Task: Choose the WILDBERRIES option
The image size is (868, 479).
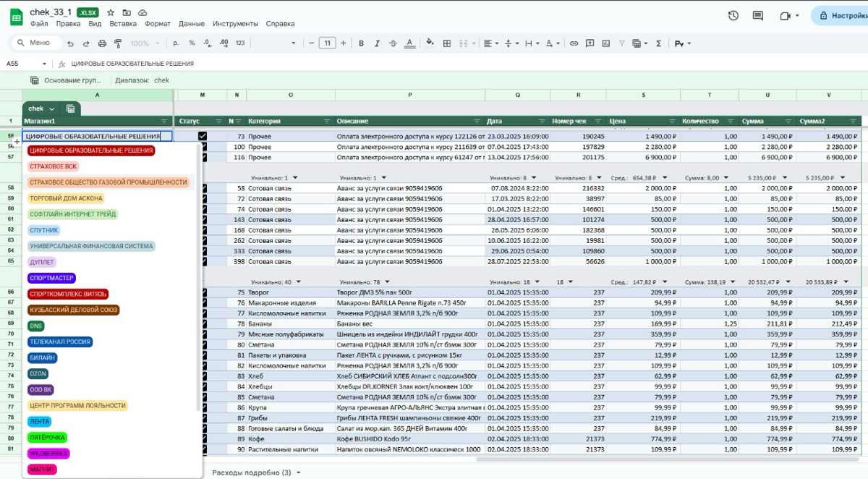Action: pyautogui.click(x=48, y=454)
